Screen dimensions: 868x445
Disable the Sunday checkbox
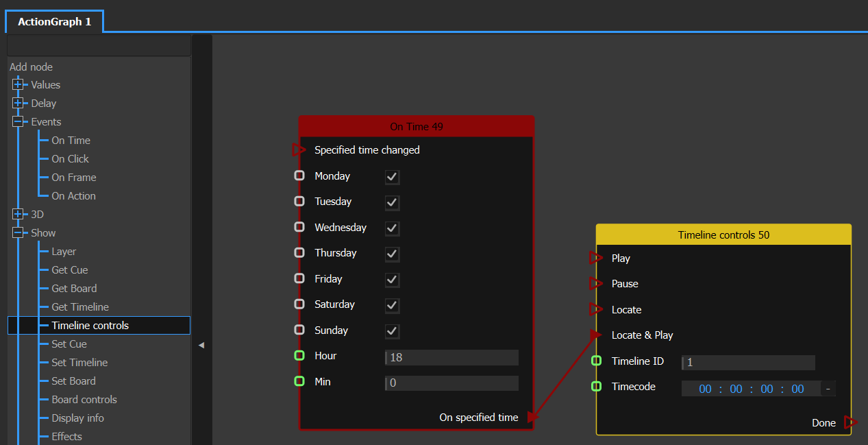(x=392, y=331)
